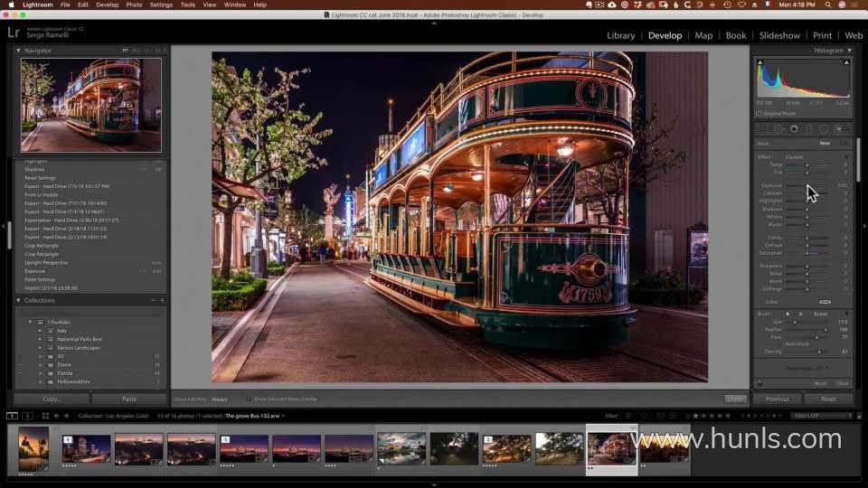Toggle the Original Photo checkbox
The width and height of the screenshot is (868, 488).
759,114
